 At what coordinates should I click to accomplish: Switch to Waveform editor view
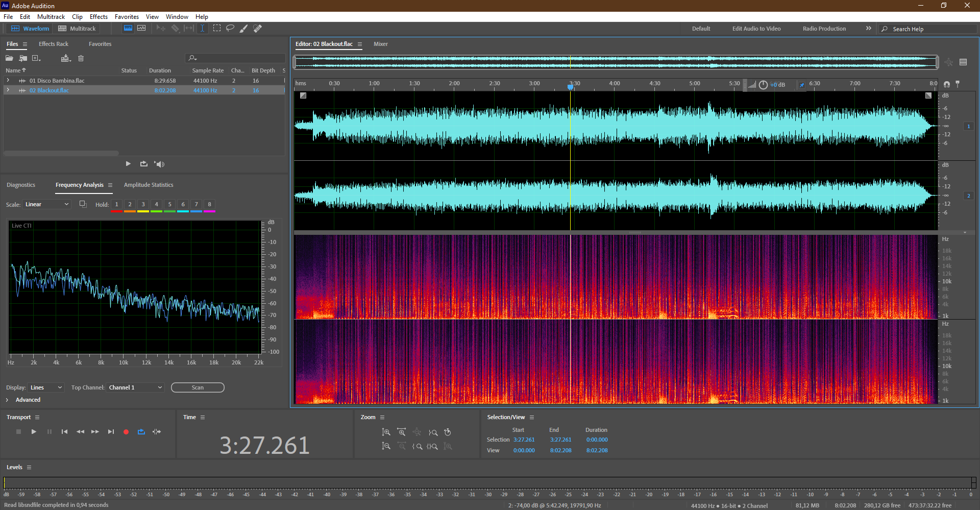tap(30, 29)
